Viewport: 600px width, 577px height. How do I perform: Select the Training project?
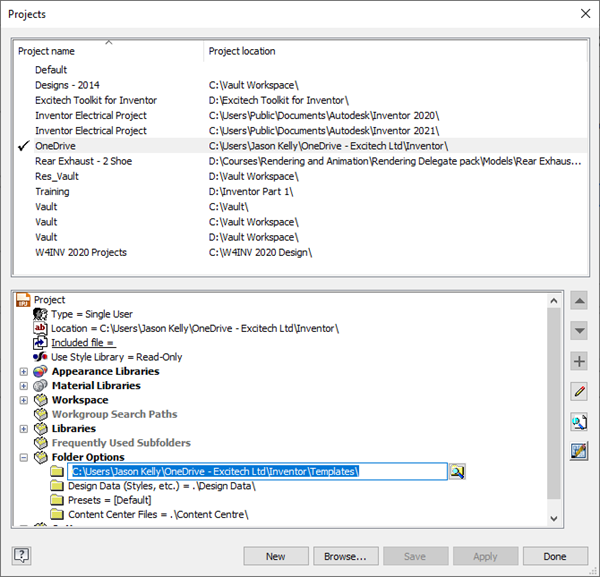point(300,191)
